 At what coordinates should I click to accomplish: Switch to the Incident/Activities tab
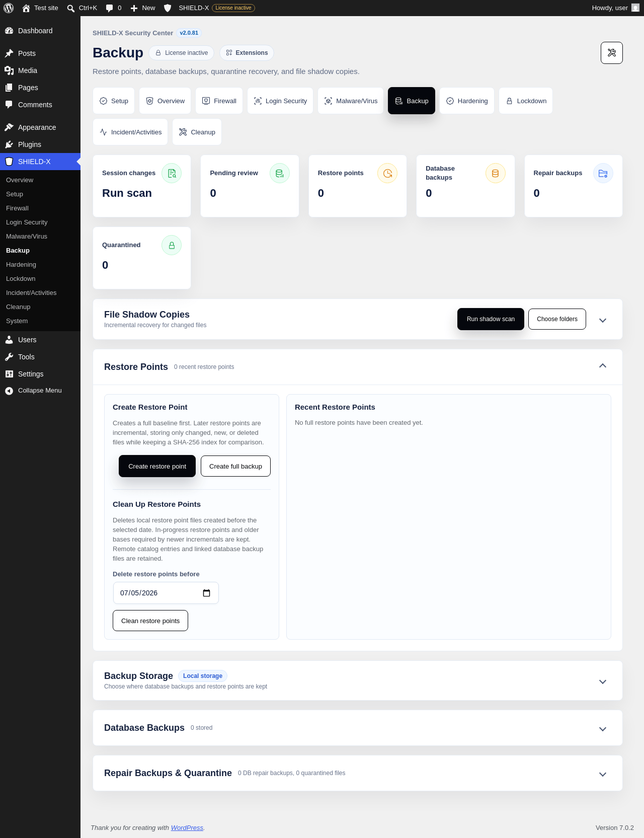click(x=130, y=132)
